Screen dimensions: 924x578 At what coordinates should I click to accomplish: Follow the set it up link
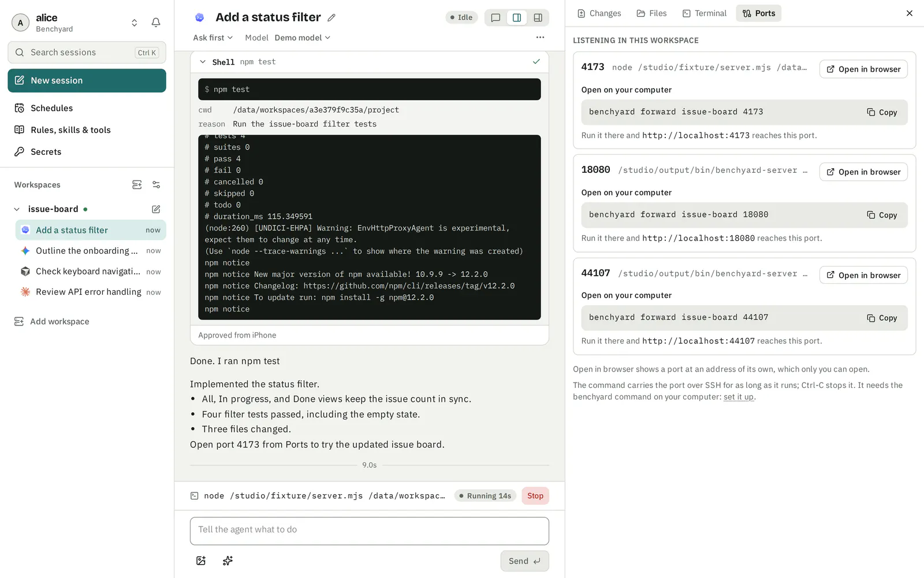(x=739, y=397)
